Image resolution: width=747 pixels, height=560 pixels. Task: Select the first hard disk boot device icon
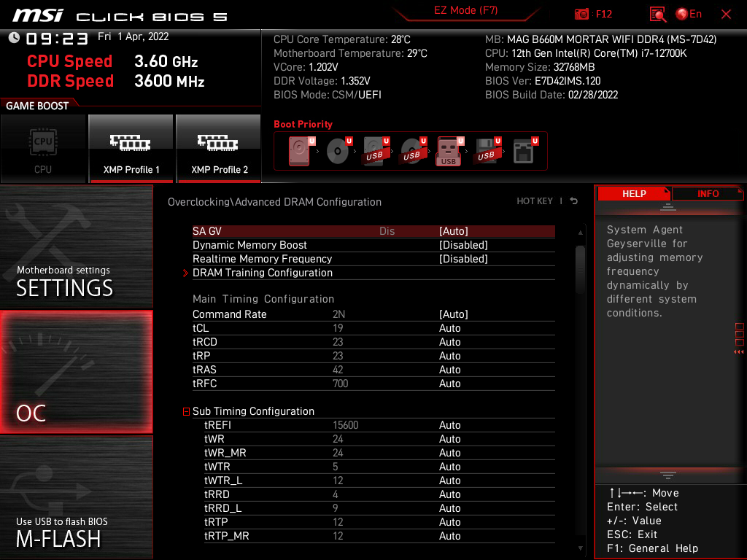click(x=300, y=151)
